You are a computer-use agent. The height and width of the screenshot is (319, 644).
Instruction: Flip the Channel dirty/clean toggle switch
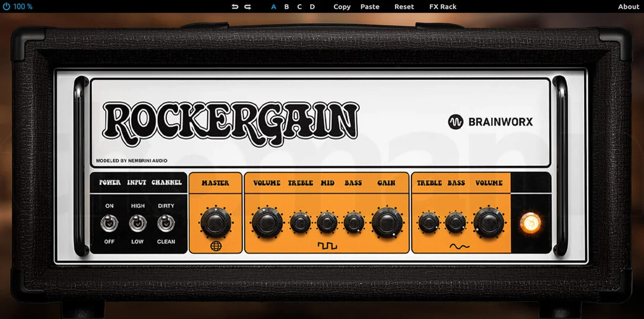166,224
